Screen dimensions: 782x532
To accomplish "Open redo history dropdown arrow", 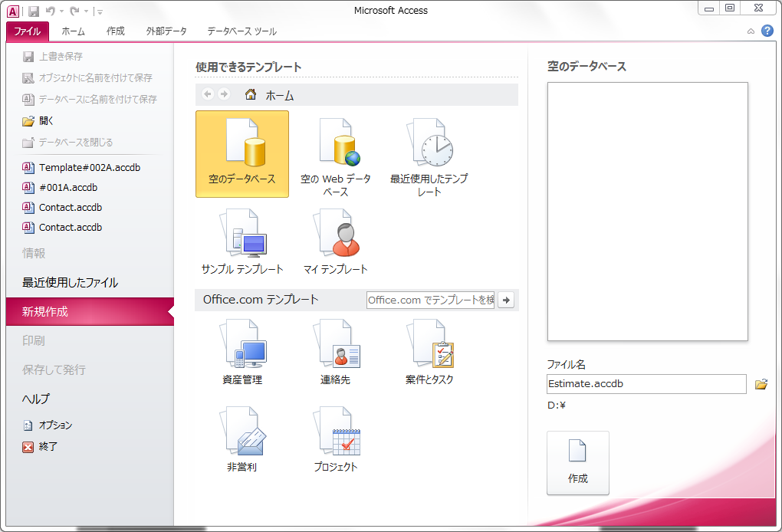I will (86, 11).
